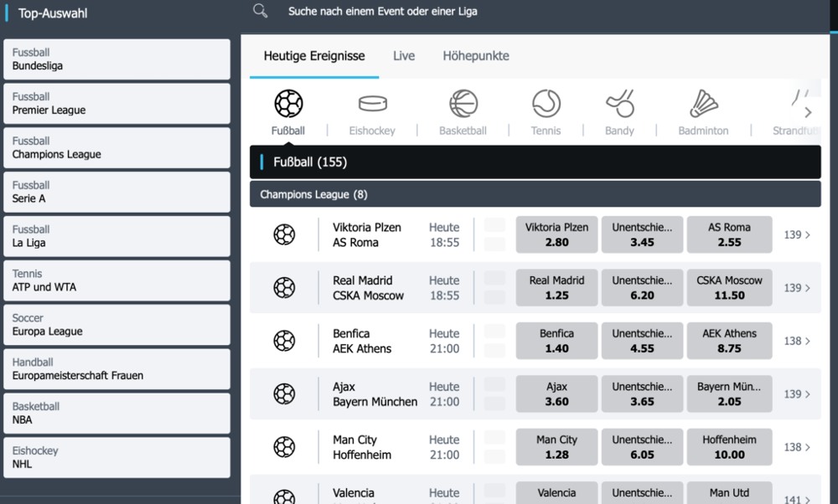Bet on CSKA Moscow at 11.50

click(729, 288)
